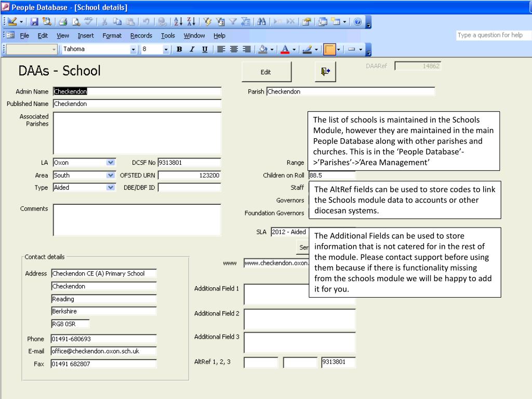Open the special effect dropdown arrow
532x399 pixels.
click(x=361, y=49)
